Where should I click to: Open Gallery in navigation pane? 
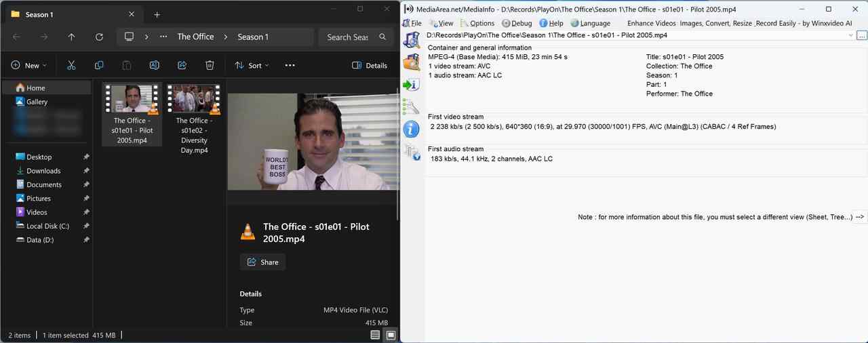46,102
